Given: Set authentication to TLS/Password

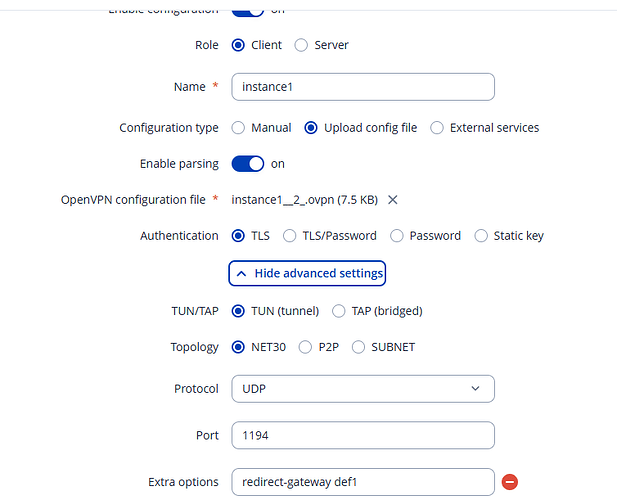Looking at the screenshot, I should tap(290, 236).
